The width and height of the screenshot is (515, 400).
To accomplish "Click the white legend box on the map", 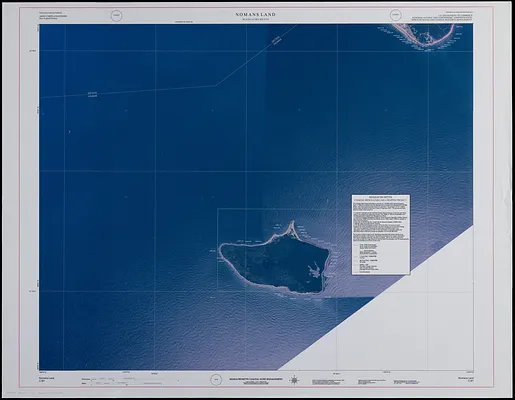I will tap(381, 235).
